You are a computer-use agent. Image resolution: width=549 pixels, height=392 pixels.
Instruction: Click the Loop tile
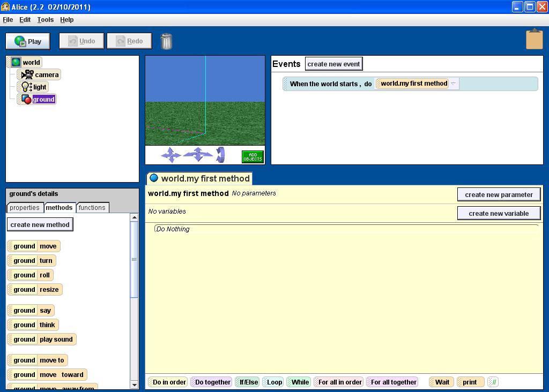pos(273,382)
